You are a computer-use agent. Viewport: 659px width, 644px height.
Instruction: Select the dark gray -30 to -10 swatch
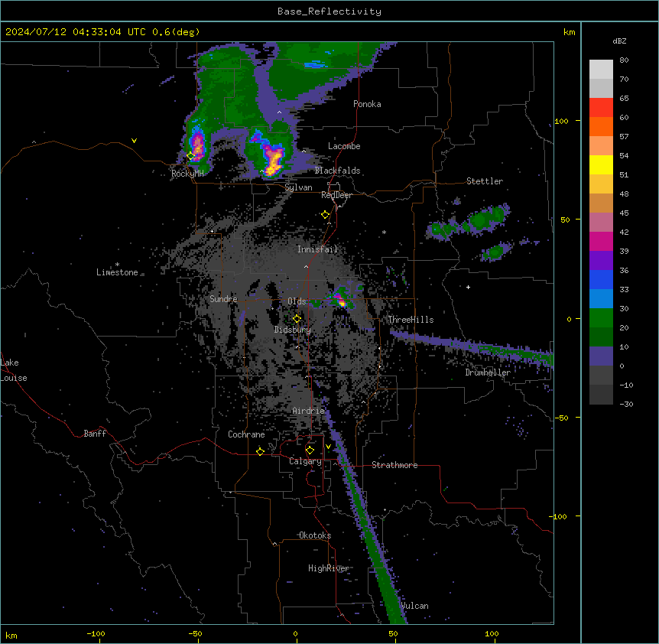(601, 395)
